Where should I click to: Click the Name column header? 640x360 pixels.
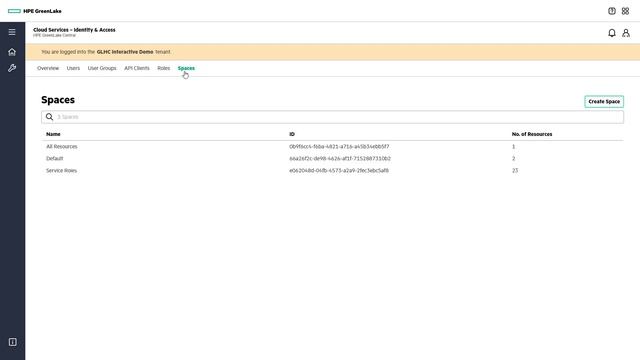point(53,134)
